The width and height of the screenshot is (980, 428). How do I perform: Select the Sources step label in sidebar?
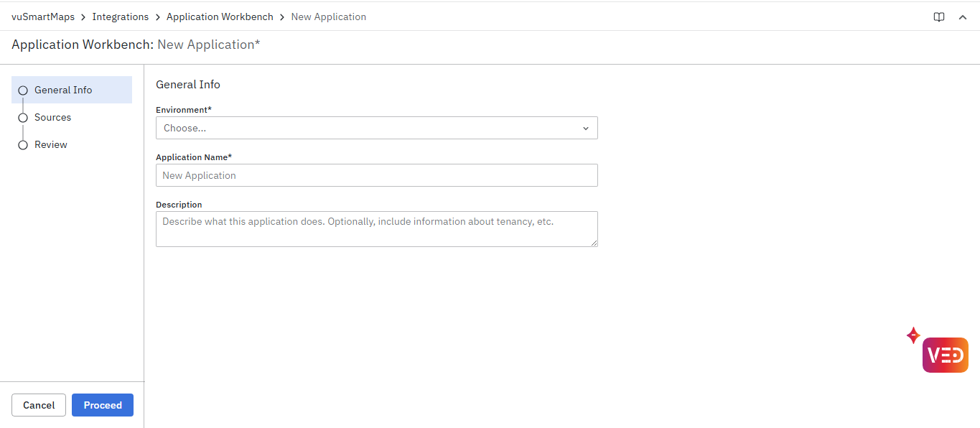53,118
